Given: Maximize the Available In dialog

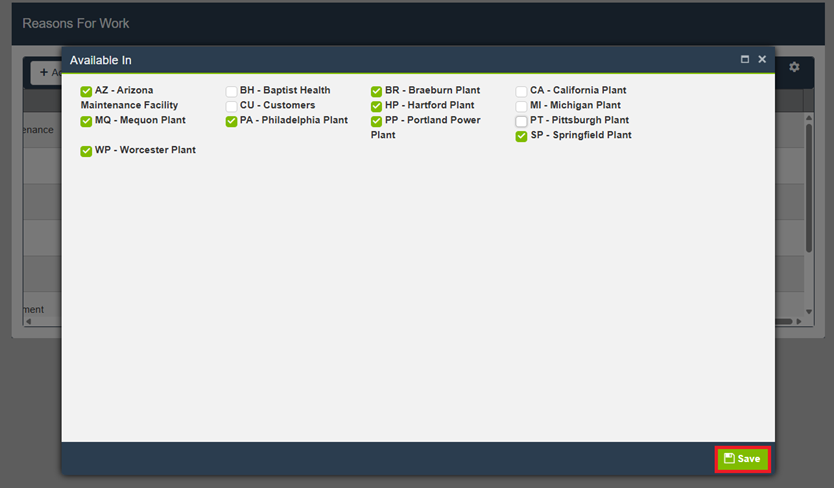Looking at the screenshot, I should (x=745, y=60).
